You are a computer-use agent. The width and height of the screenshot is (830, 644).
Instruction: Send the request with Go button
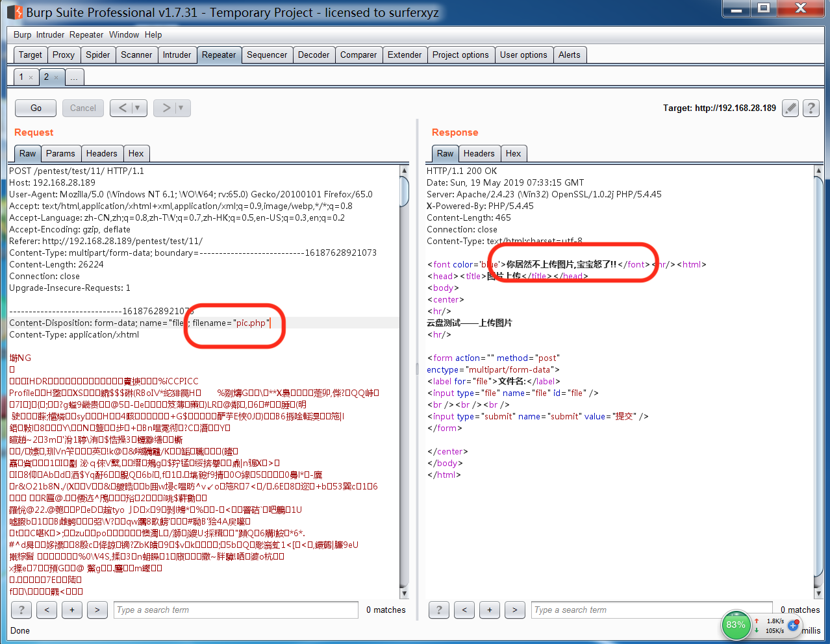36,108
